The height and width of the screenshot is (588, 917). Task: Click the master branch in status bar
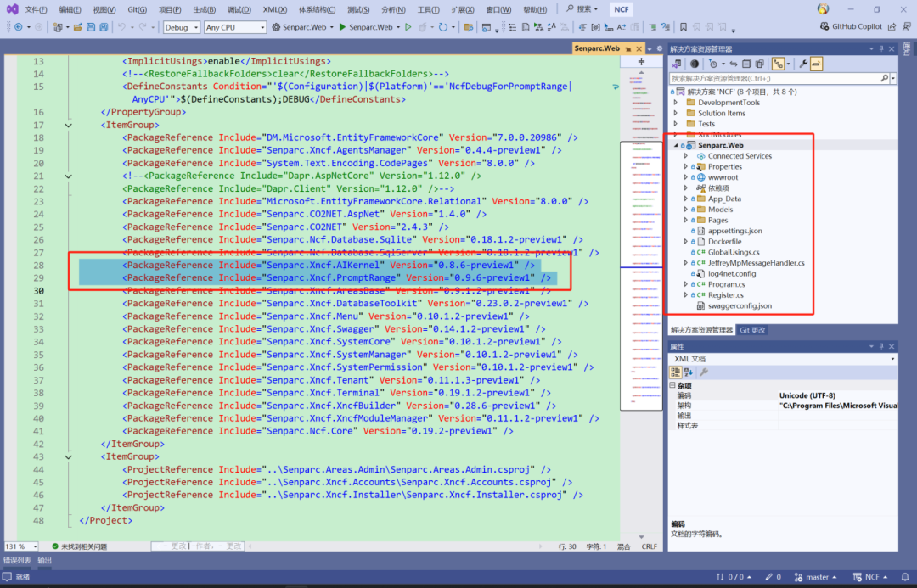816,578
